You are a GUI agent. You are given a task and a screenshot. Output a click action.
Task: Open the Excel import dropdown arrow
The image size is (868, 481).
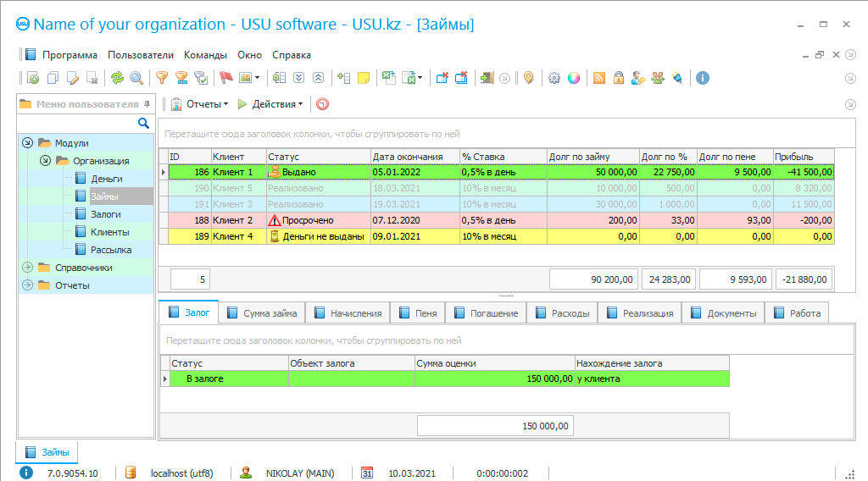pyautogui.click(x=420, y=78)
